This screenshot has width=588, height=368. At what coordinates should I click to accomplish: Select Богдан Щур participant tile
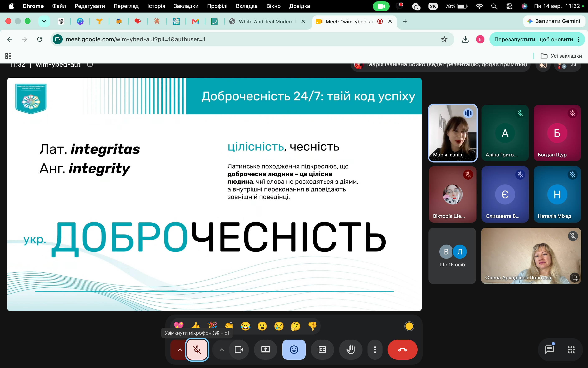click(557, 133)
